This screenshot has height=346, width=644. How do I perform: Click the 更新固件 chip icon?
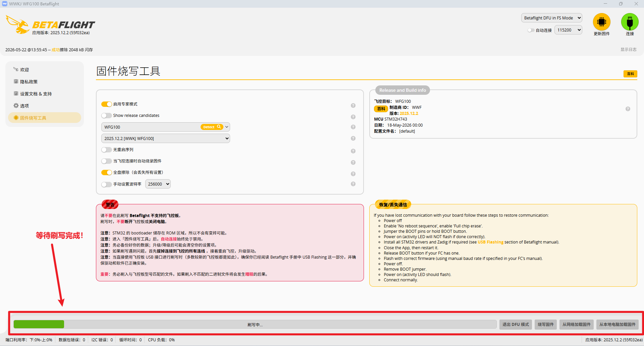point(601,22)
